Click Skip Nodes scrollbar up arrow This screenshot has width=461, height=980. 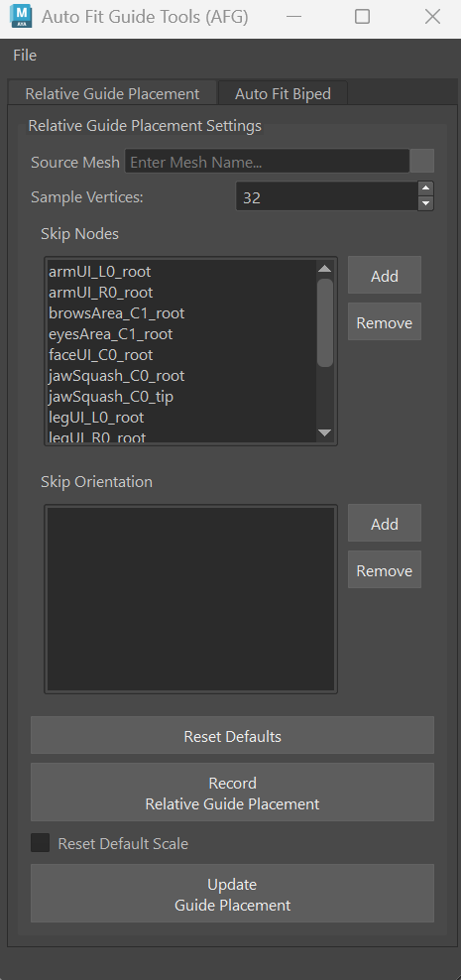pos(325,269)
